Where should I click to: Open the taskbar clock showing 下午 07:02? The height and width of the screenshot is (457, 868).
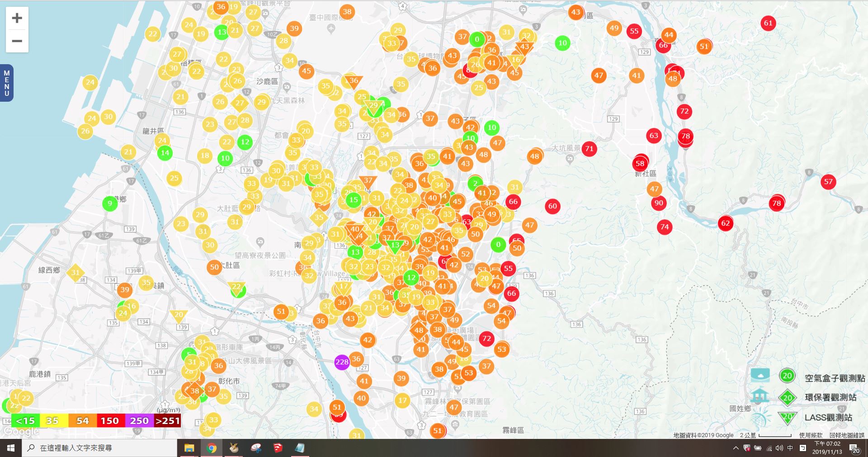827,448
